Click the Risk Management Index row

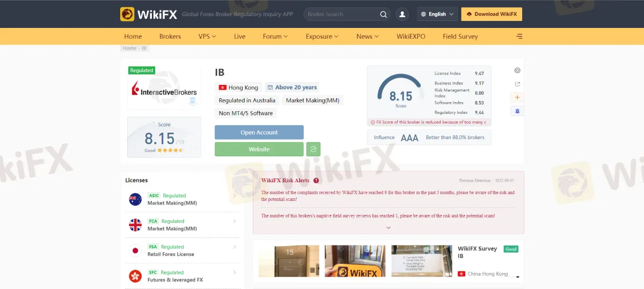[459, 93]
